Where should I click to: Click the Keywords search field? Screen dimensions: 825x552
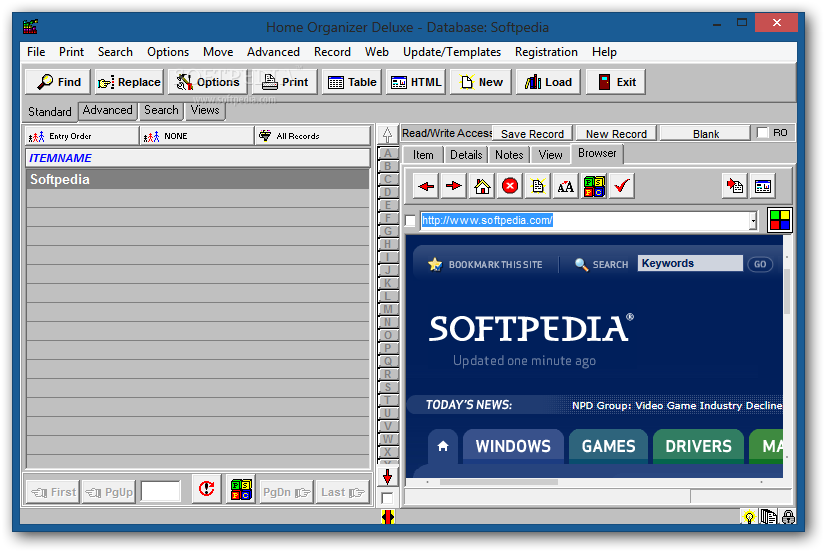coord(690,263)
